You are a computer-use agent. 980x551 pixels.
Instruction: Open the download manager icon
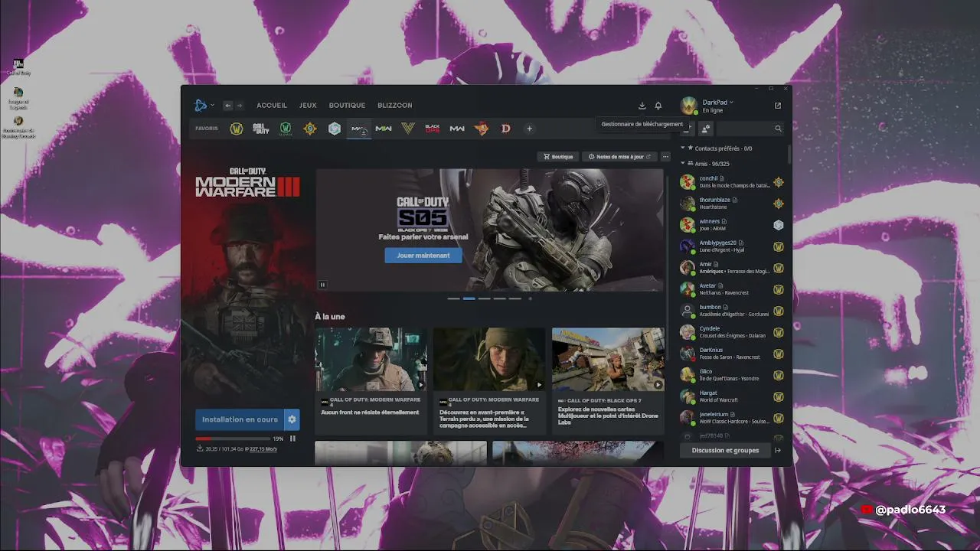642,106
